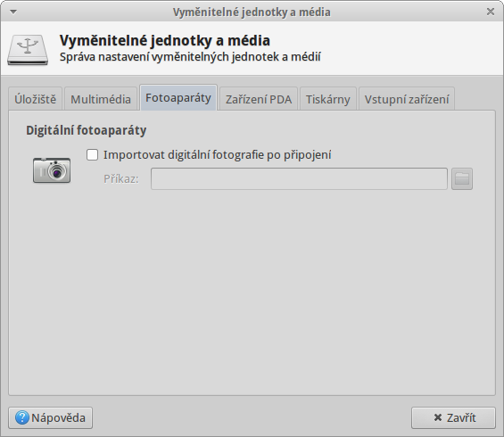Browse for a command via the folder icon
The height and width of the screenshot is (437, 504).
tap(462, 178)
